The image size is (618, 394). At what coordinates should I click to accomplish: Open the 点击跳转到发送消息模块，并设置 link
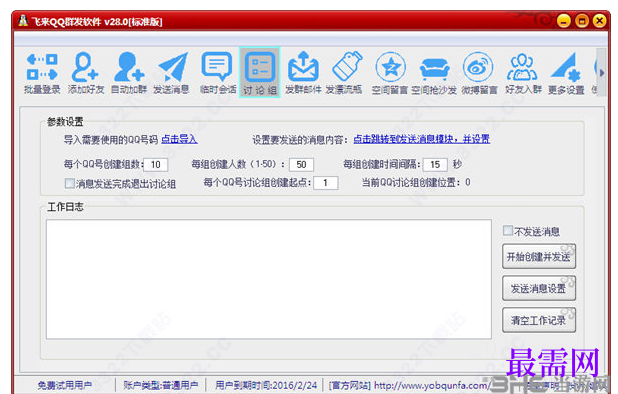(x=421, y=139)
